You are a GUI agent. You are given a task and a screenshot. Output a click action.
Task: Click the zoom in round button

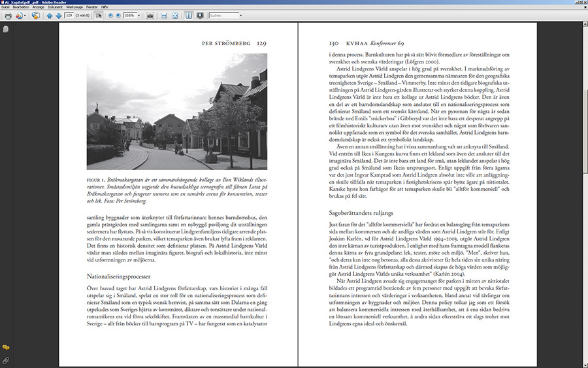(118, 16)
